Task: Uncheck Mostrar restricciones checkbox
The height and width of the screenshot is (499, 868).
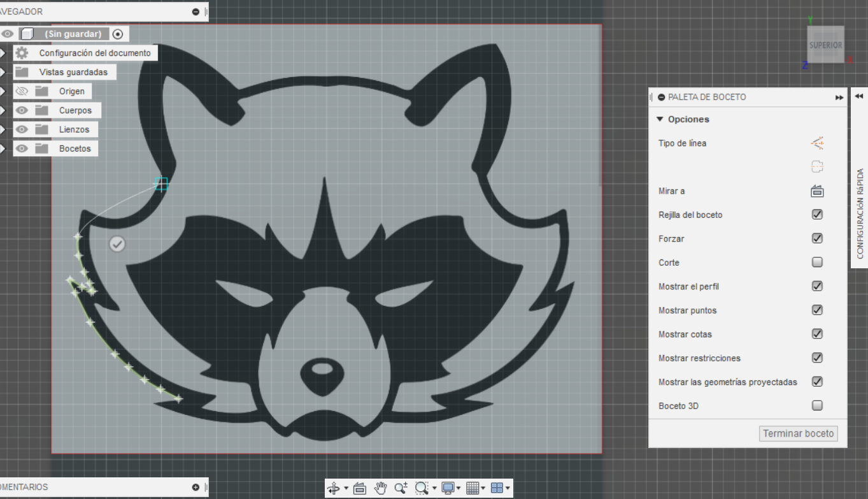Action: coord(818,358)
